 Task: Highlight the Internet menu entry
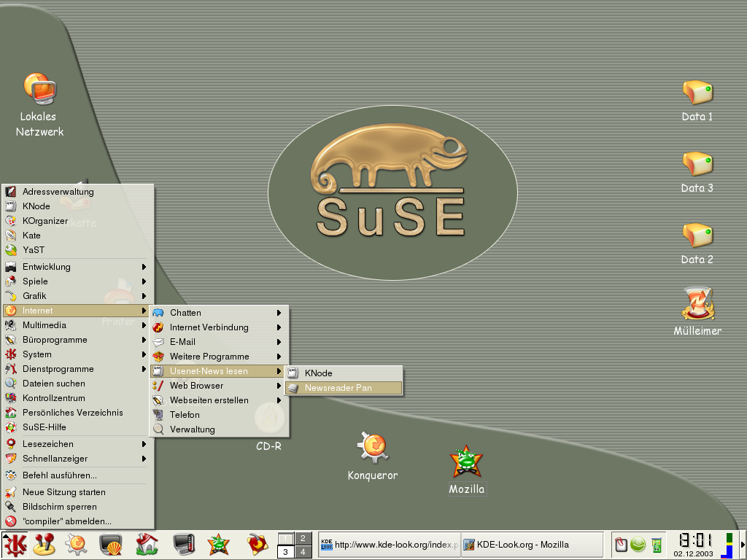76,311
